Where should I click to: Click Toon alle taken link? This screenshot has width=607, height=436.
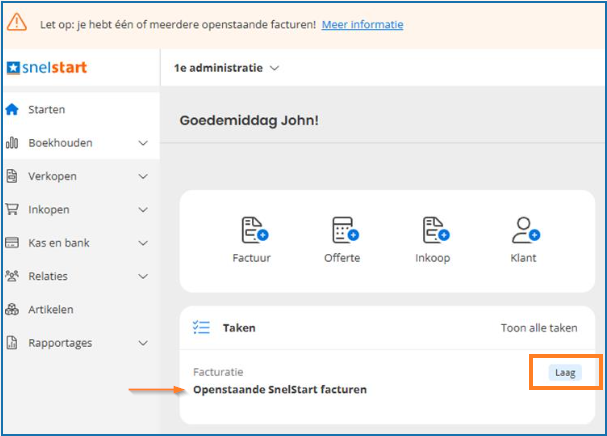point(539,327)
